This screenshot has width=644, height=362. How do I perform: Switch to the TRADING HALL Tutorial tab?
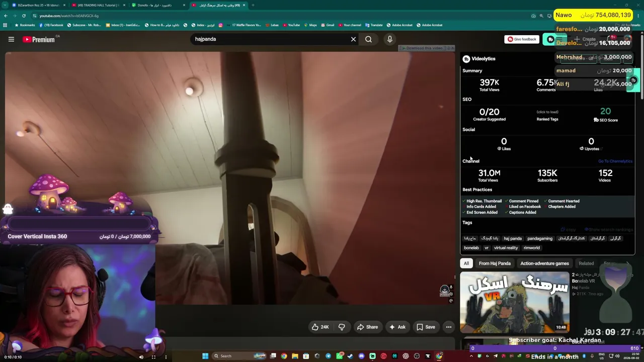[x=98, y=5]
